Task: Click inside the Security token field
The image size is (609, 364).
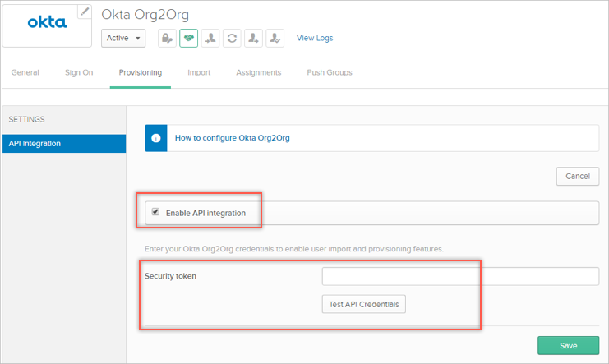Action: (x=460, y=276)
